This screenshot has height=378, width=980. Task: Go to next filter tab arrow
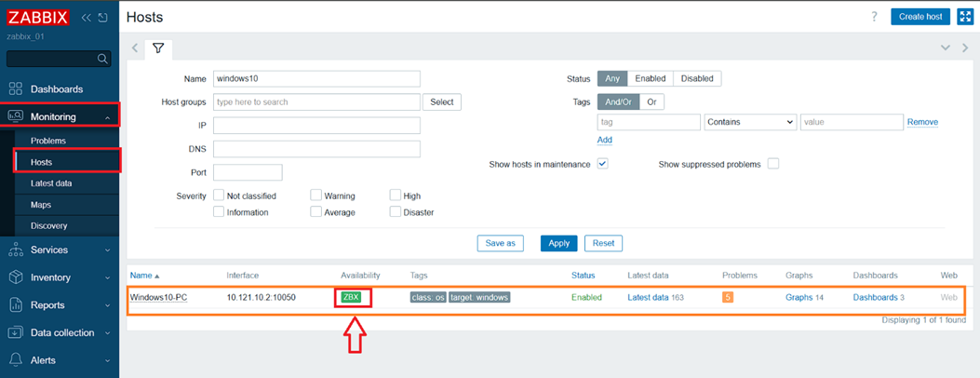(x=966, y=48)
